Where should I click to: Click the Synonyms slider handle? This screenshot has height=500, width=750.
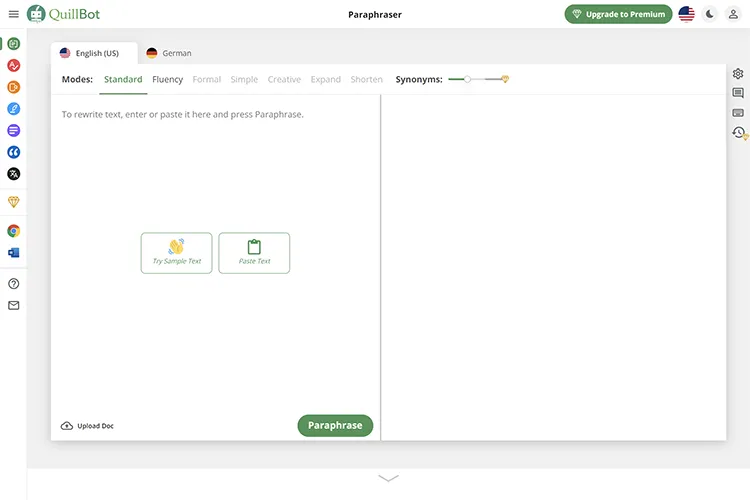pyautogui.click(x=467, y=79)
